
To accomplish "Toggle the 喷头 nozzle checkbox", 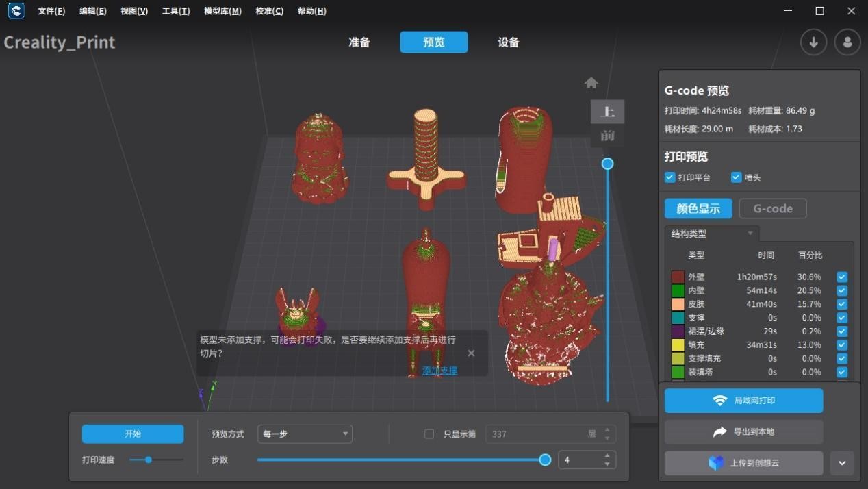I will click(x=736, y=177).
